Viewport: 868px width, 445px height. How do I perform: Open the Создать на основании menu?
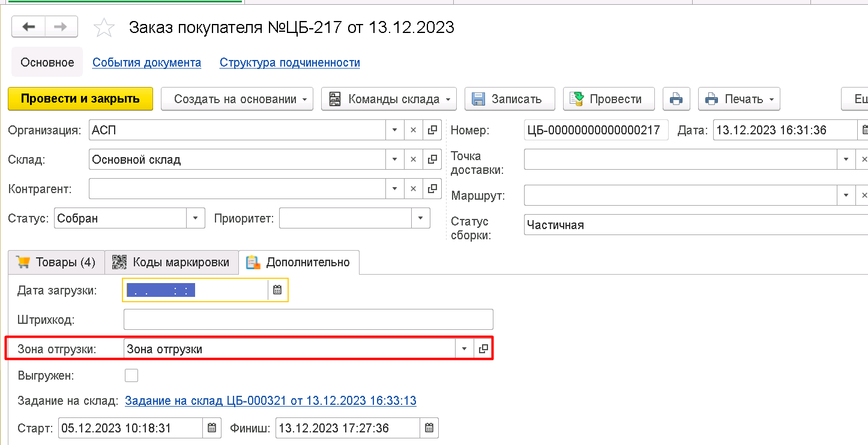(x=237, y=99)
